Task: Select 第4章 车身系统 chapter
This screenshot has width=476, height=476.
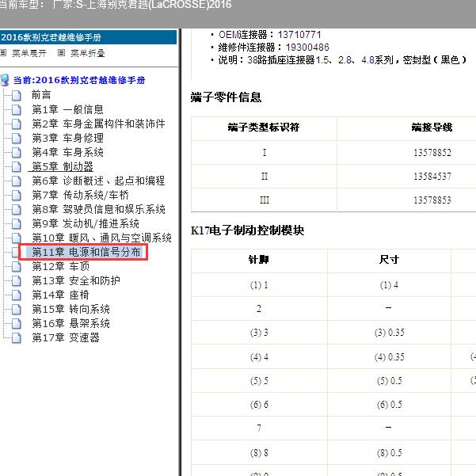Action: 67,152
